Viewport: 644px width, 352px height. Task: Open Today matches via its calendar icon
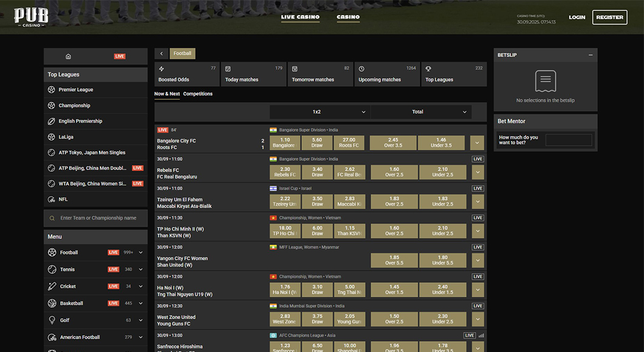228,69
